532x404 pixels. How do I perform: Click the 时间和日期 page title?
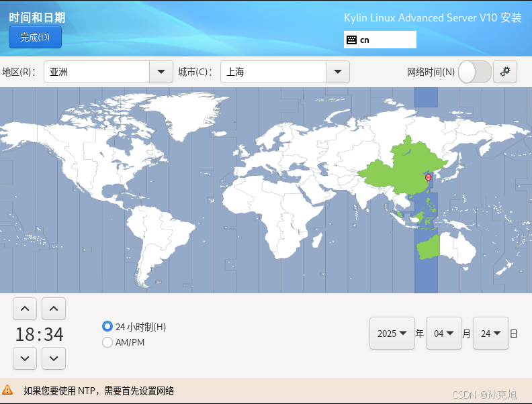[37, 17]
